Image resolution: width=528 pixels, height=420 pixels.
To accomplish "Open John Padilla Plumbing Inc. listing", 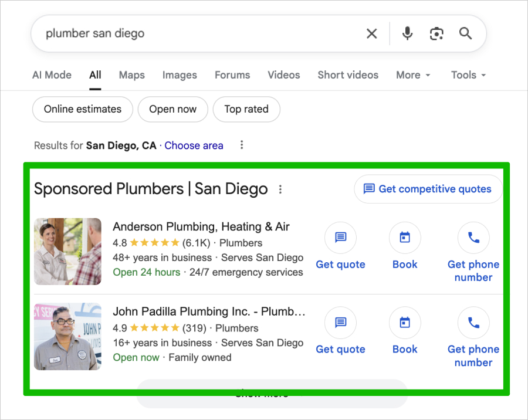I will click(209, 311).
